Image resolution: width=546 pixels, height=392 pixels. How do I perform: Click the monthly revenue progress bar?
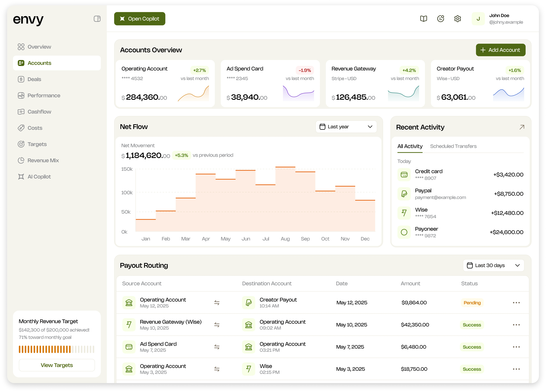click(x=57, y=349)
